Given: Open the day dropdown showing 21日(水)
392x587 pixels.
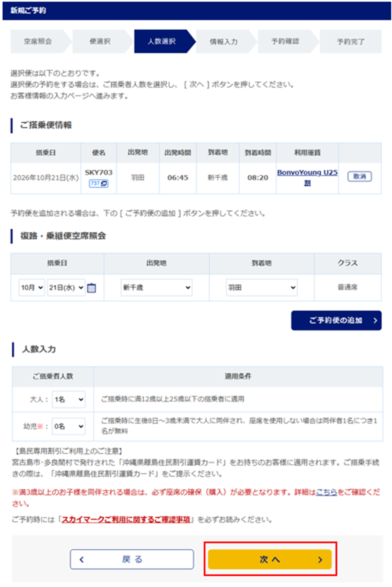Looking at the screenshot, I should point(66,287).
